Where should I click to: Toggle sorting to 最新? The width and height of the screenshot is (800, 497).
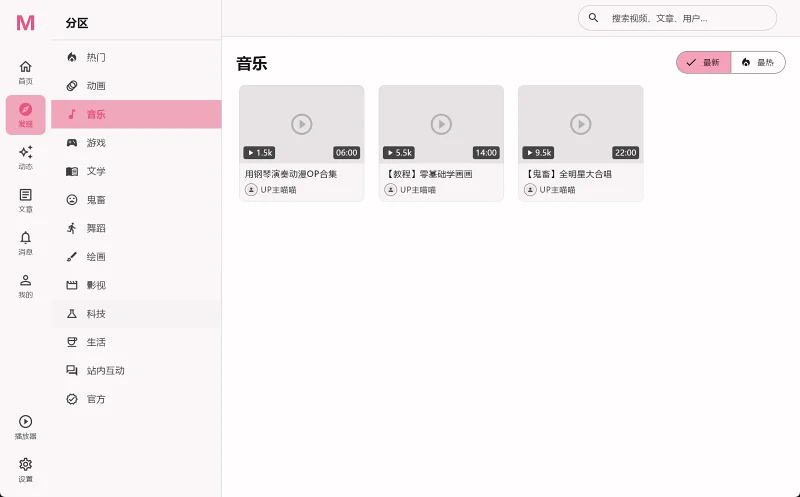click(x=704, y=62)
